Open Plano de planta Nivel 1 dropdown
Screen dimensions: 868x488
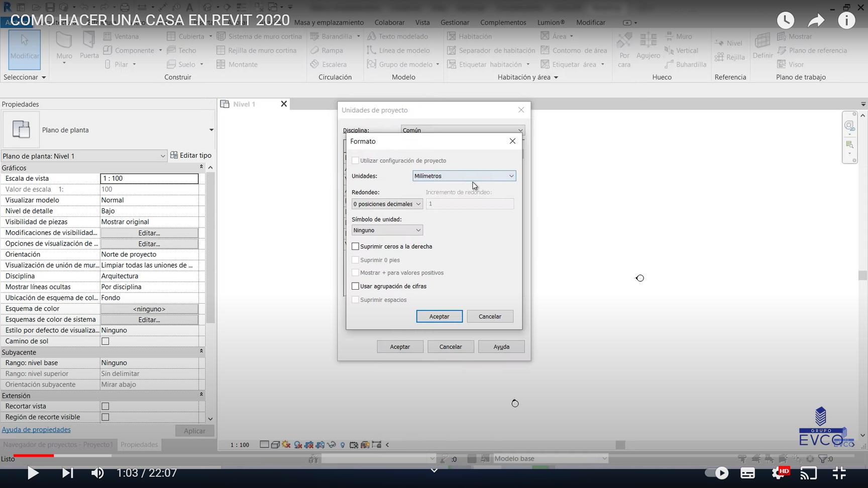point(84,156)
